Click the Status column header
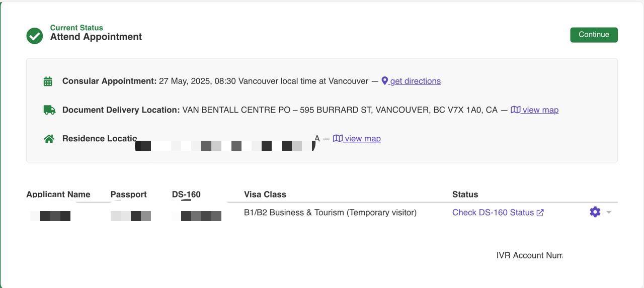 465,195
